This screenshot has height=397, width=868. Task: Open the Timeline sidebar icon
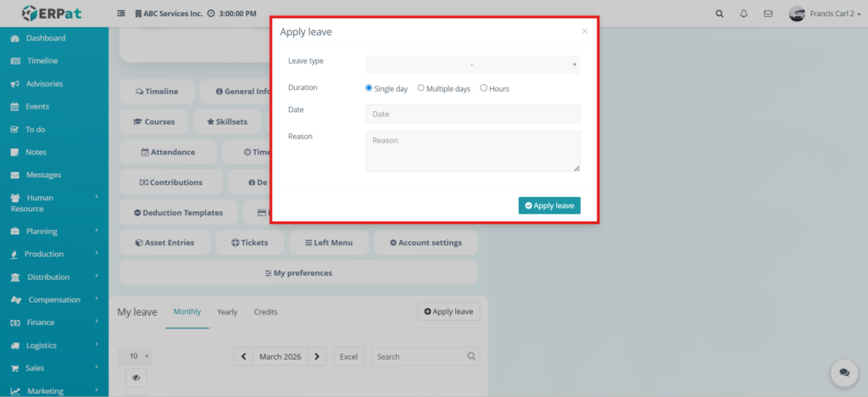(15, 61)
